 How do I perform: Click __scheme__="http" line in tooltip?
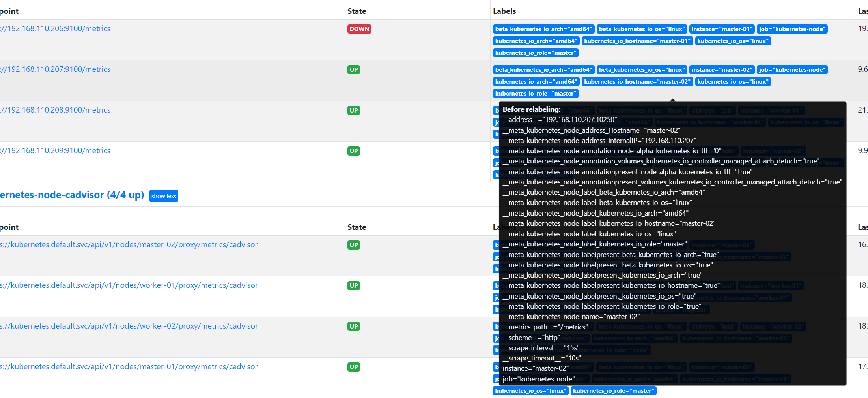(531, 338)
